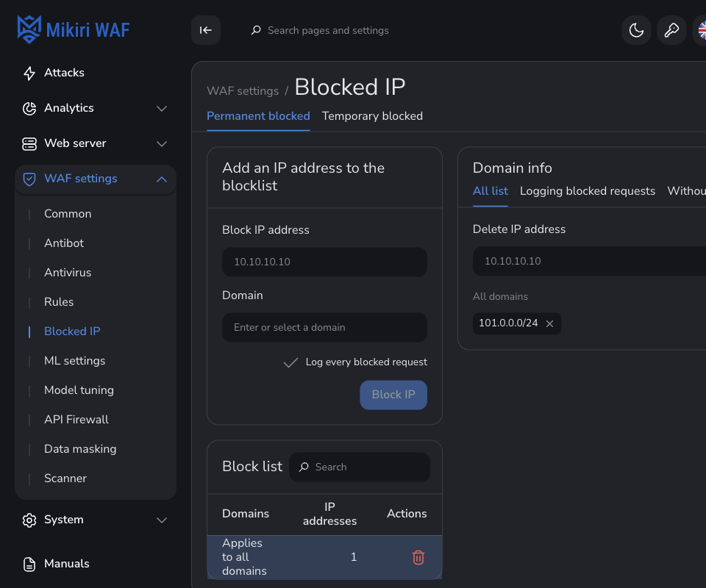Toggle 'Log every blocked request' checkbox

tap(291, 362)
